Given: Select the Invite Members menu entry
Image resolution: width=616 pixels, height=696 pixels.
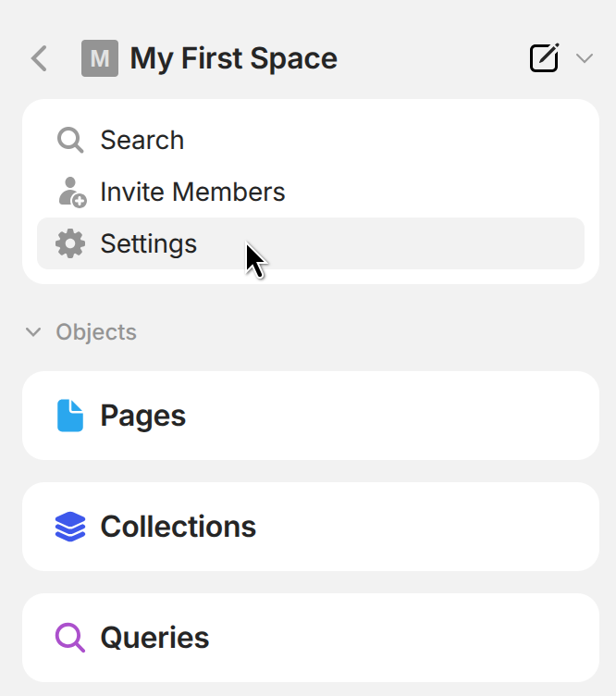Looking at the screenshot, I should click(192, 193).
